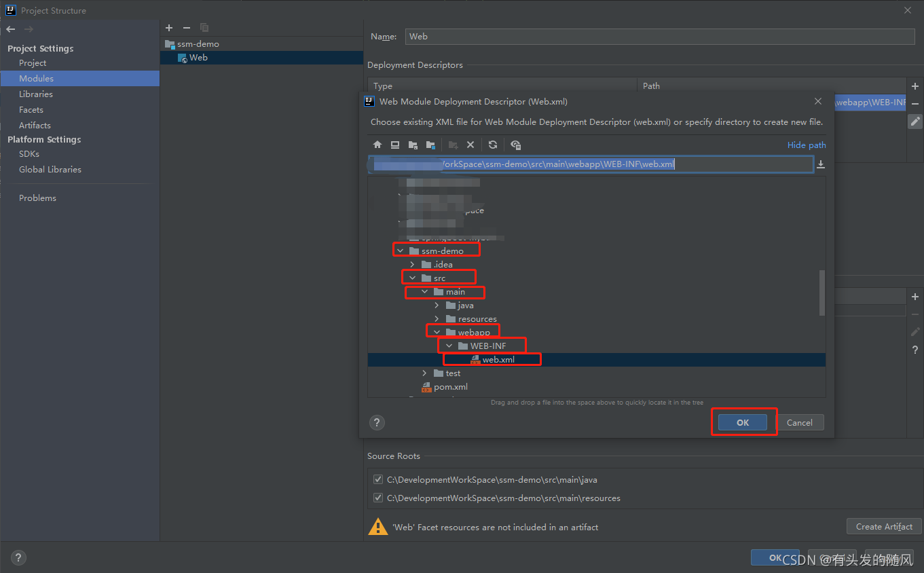Jump to Desktop directory icon
The image size is (924, 573).
(395, 145)
